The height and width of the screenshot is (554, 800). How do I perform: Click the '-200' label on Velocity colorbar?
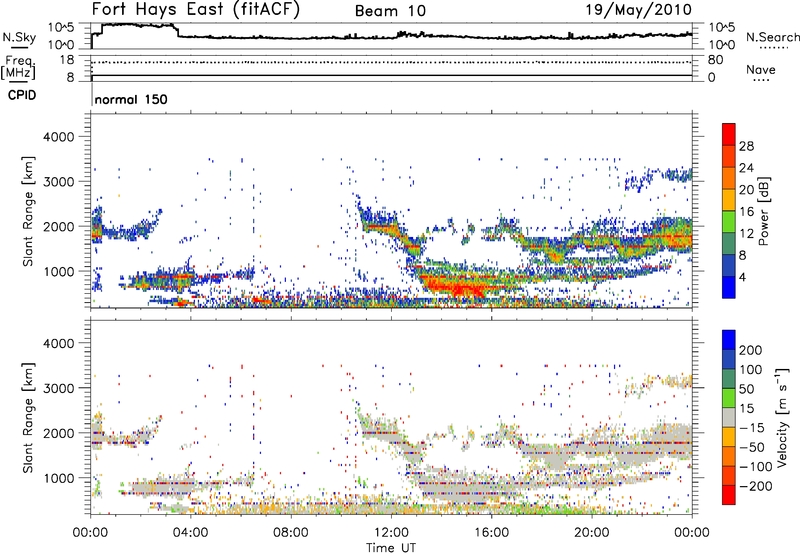point(756,486)
